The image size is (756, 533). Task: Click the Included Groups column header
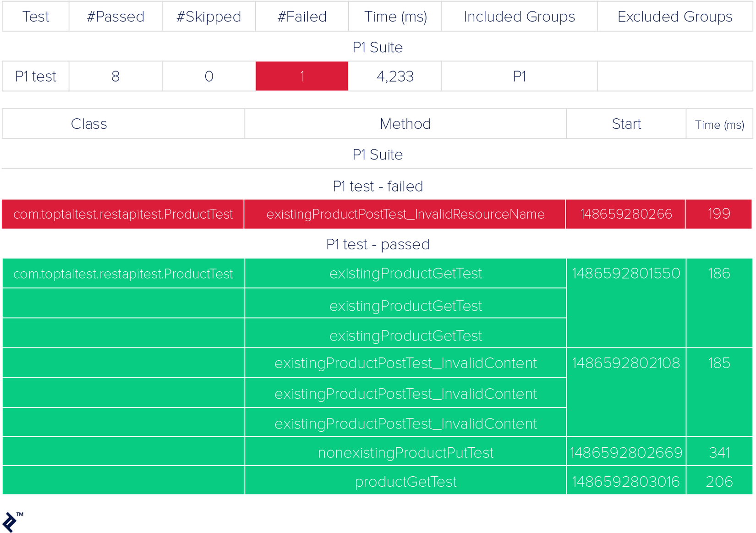519,16
